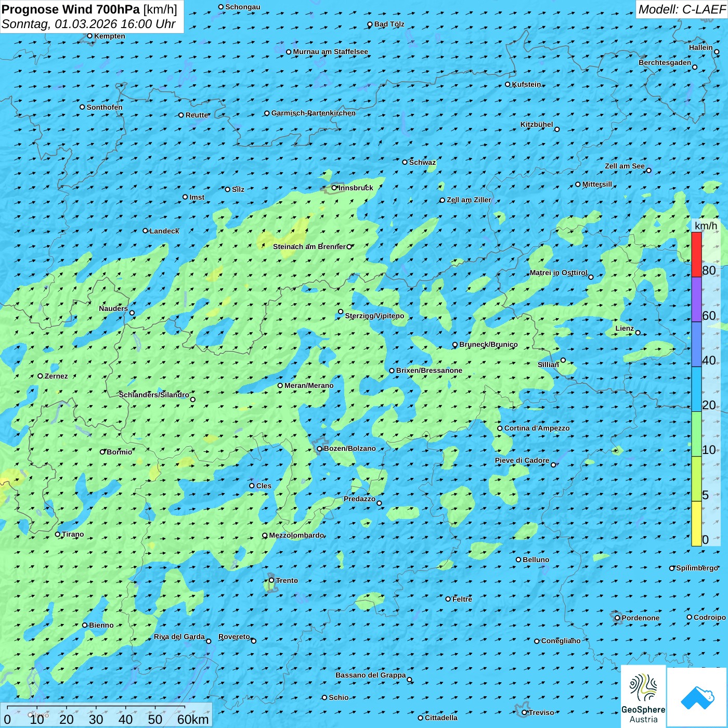Click the 'Bassano del Grappa' label
This screenshot has width=728, height=728.
pyautogui.click(x=371, y=675)
